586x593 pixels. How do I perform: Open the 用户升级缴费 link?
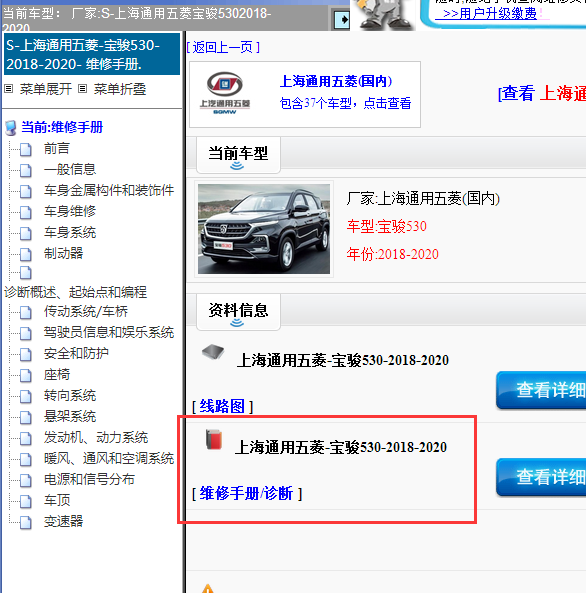point(490,14)
